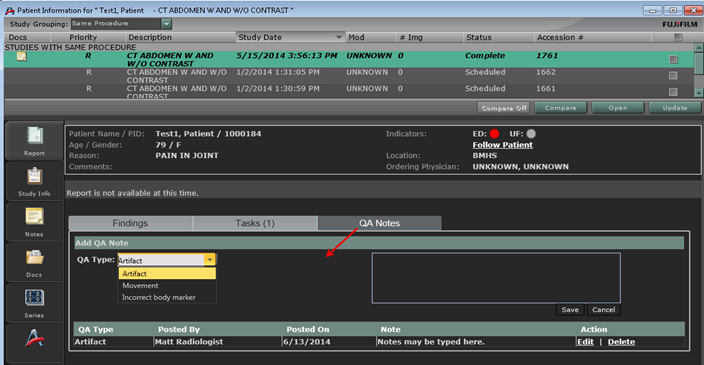Click the 6/13/2014 Posted On cell

(307, 342)
